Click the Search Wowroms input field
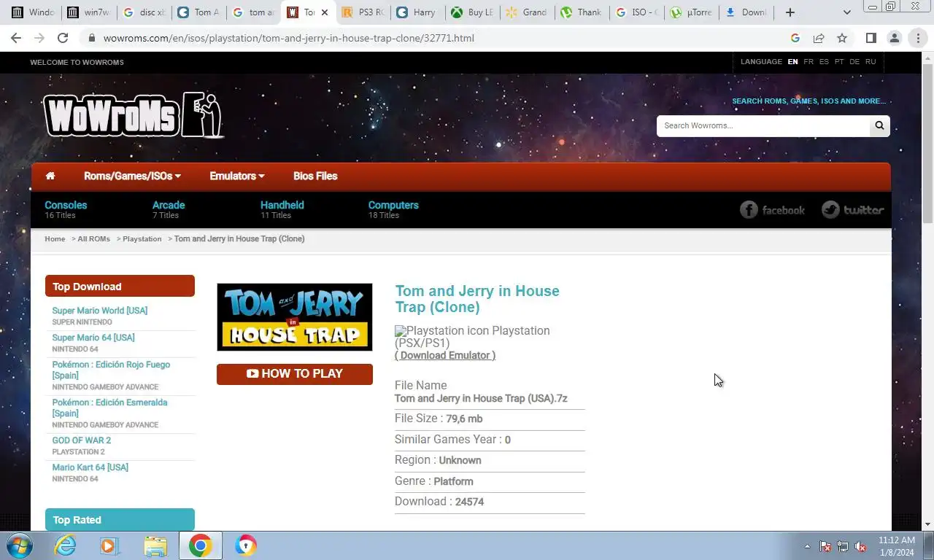The image size is (934, 560). (x=763, y=125)
